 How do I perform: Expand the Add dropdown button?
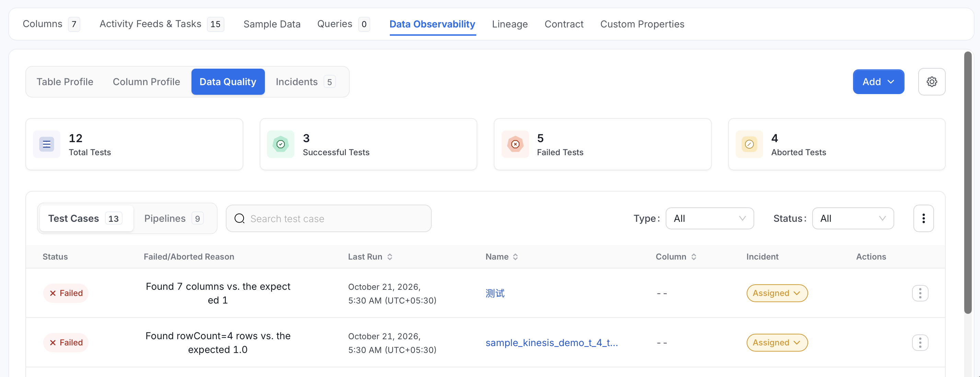pos(878,81)
